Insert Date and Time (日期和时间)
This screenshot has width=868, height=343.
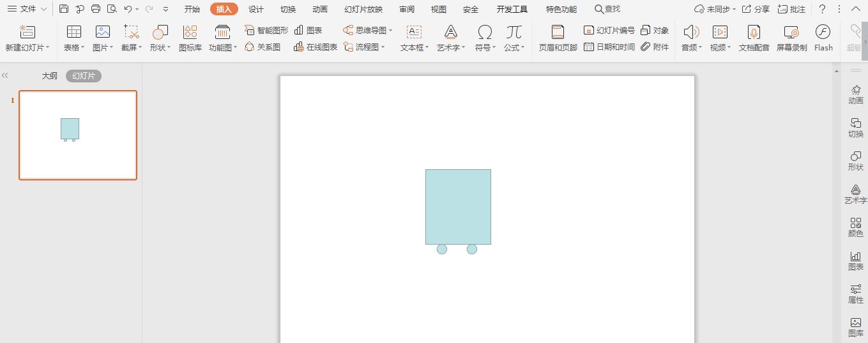click(609, 47)
